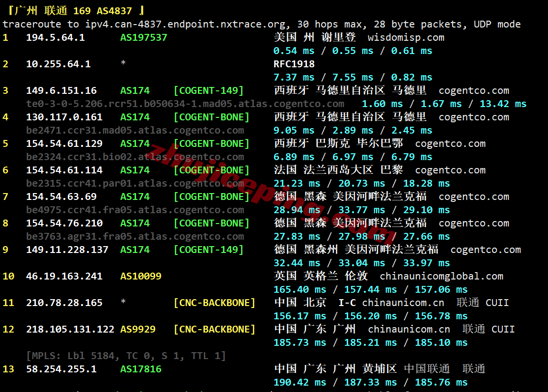This screenshot has height=392, width=548.
Task: Select IP 218.105.131.122
Action: 70,330
